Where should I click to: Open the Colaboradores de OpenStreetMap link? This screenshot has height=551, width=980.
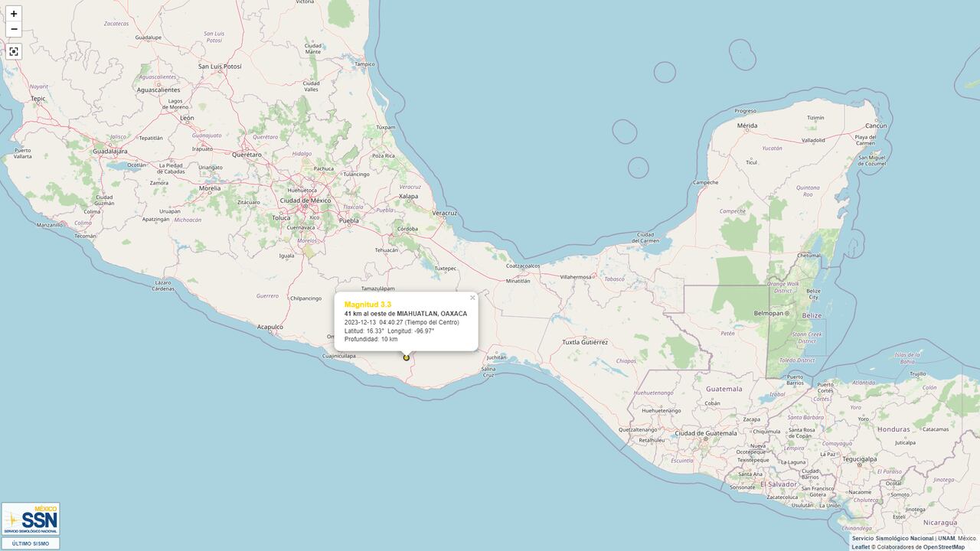923,546
